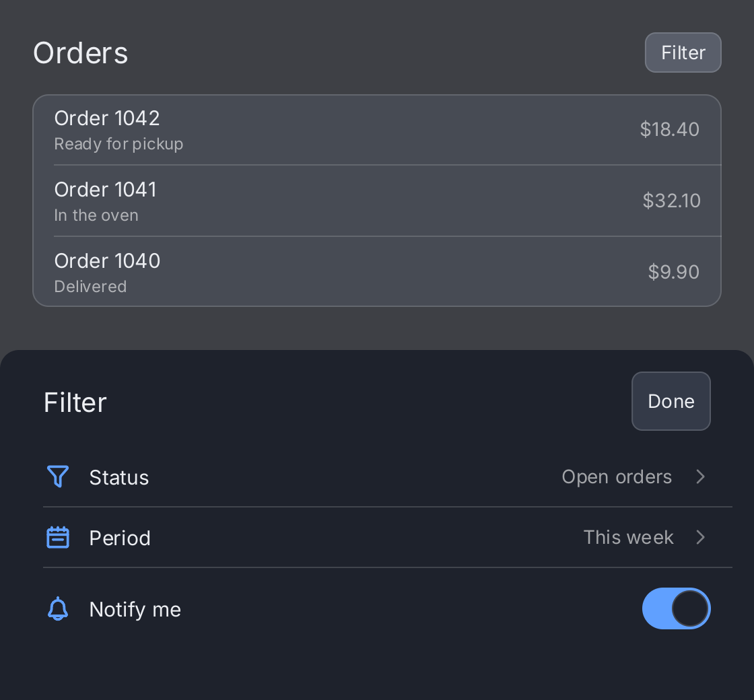
Task: Tap Done to close the filter sheet
Action: pyautogui.click(x=671, y=401)
